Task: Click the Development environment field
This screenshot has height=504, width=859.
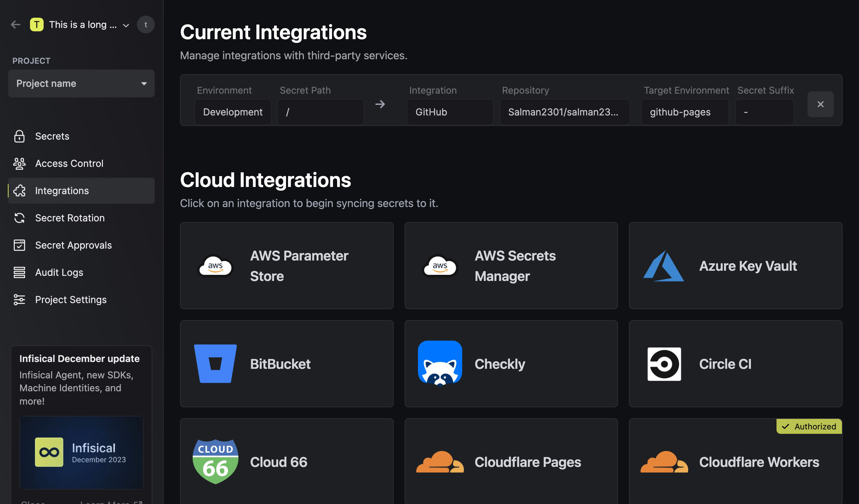Action: click(x=233, y=112)
